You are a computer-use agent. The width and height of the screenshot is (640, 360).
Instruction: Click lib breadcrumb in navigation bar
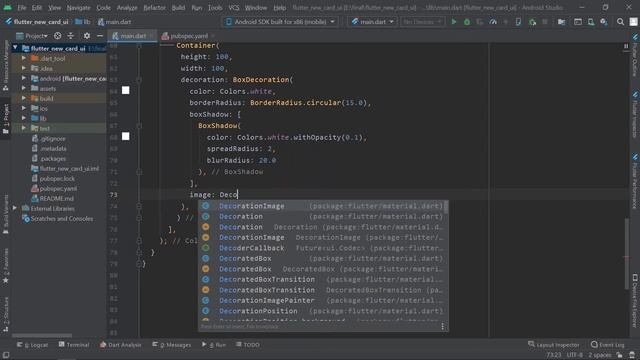(x=83, y=22)
